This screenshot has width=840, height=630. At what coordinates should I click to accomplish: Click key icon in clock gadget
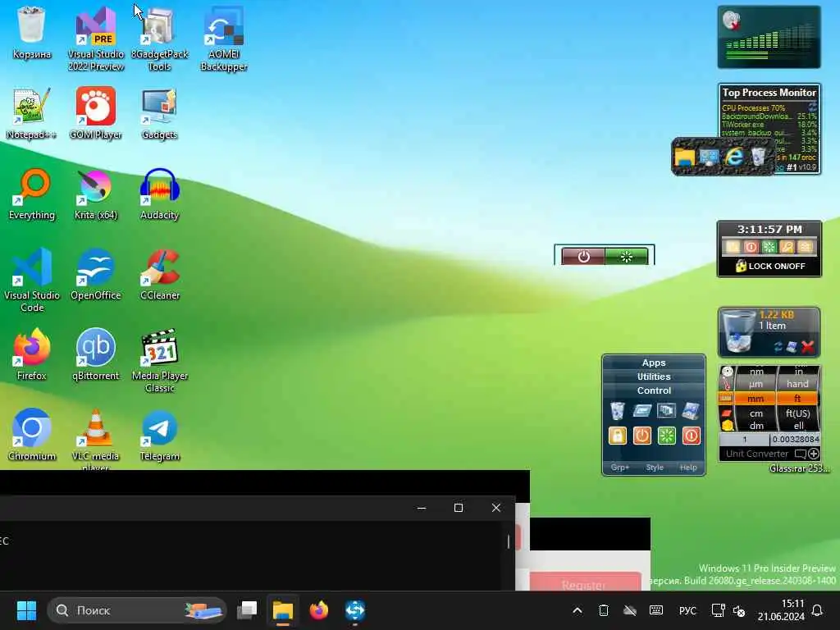(x=787, y=247)
